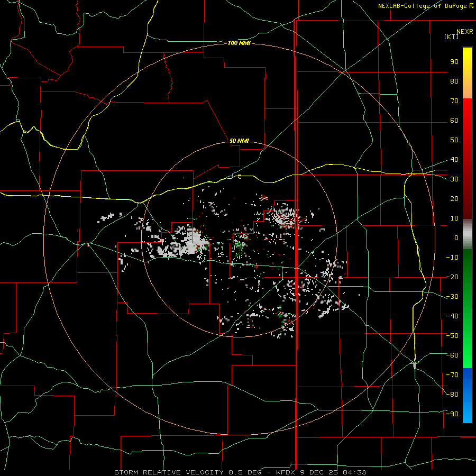Click the -90 value on velocity scale
Image resolution: width=476 pixels, height=476 pixels.
(x=452, y=414)
